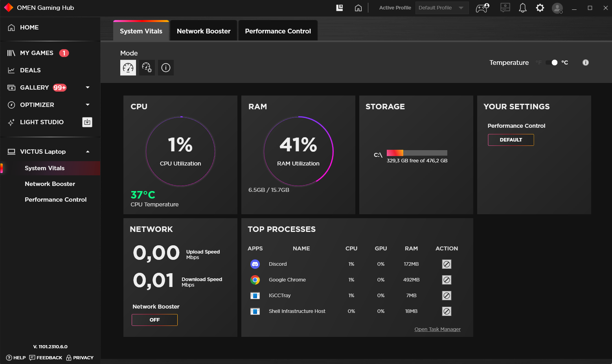Click the C: drive storage usage bar
This screenshot has height=364, width=612.
pos(417,153)
